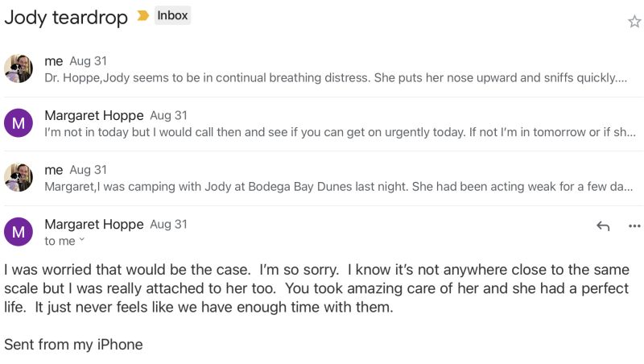
Task: Click the "Sent from my iPhone" signature
Action: click(73, 345)
